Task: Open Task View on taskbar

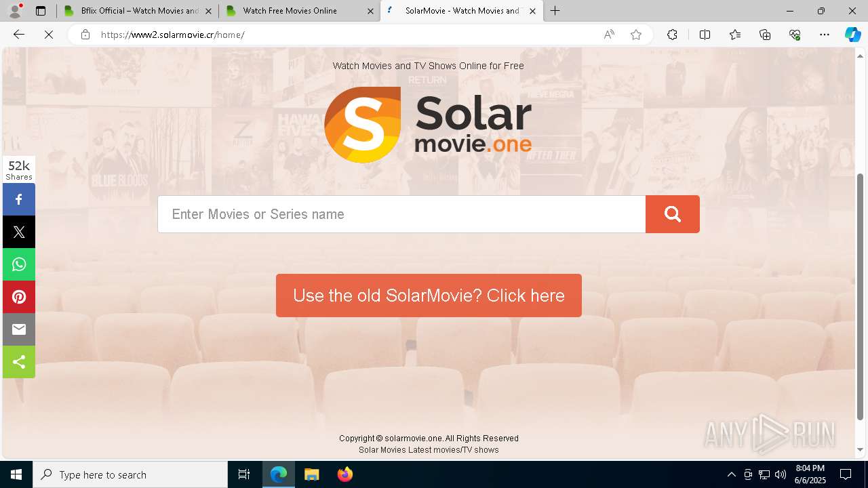Action: (x=244, y=474)
